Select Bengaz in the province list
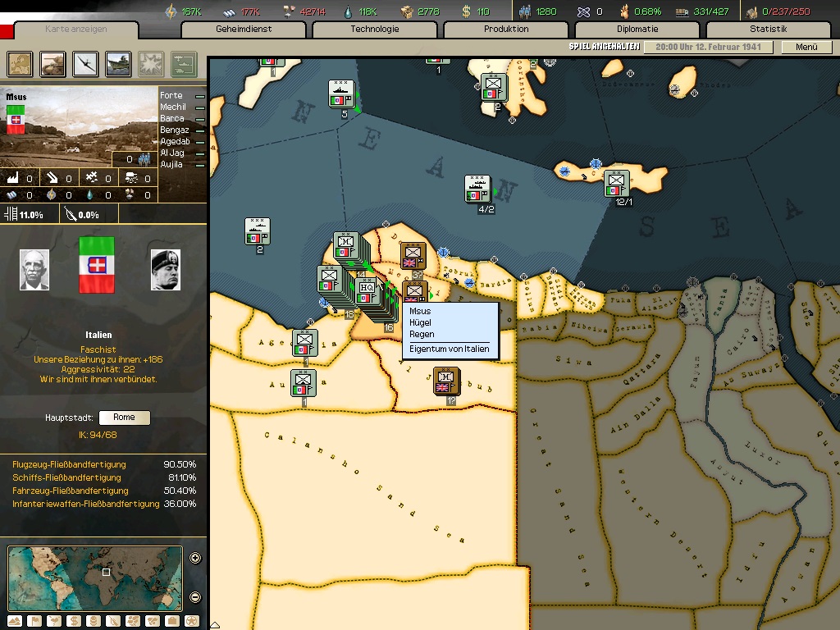 174,130
